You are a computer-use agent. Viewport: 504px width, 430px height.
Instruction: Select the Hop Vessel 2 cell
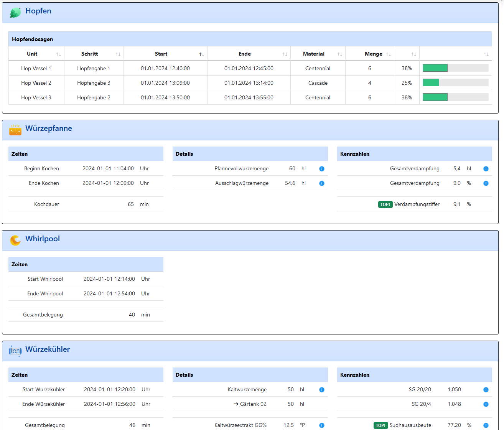click(x=36, y=83)
